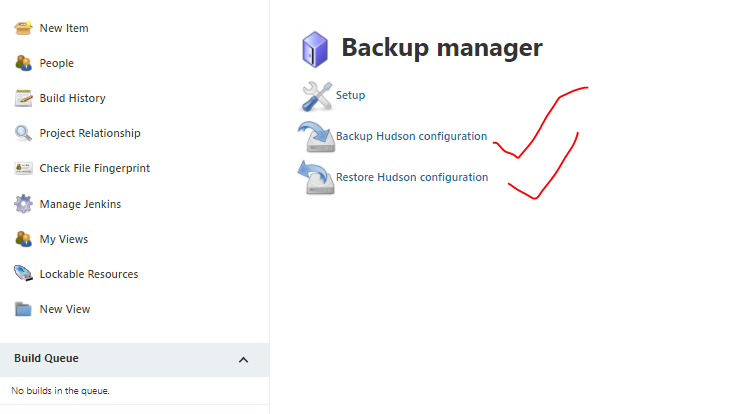
Task: Click the Backup manager cabinet icon
Action: [x=315, y=50]
